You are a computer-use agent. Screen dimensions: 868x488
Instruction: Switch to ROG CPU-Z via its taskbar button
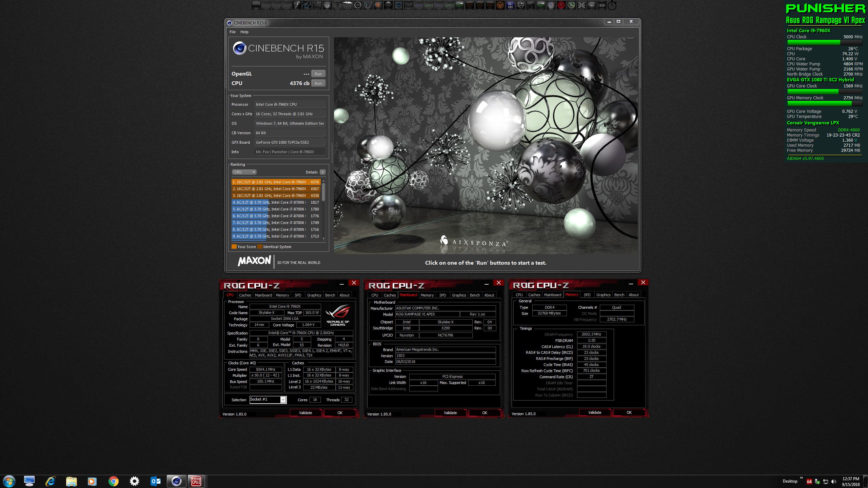tap(196, 481)
